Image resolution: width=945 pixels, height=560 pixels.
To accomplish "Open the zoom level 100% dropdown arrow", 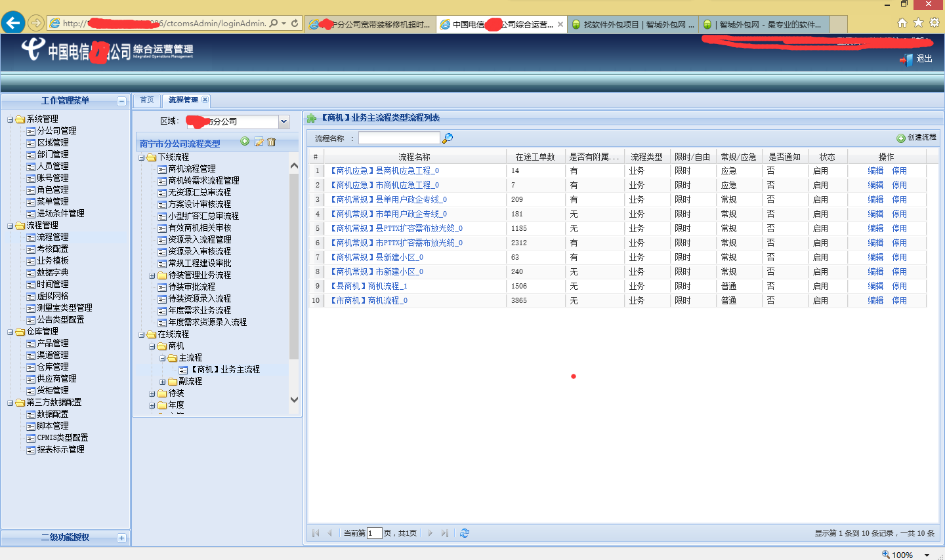I will [x=927, y=555].
